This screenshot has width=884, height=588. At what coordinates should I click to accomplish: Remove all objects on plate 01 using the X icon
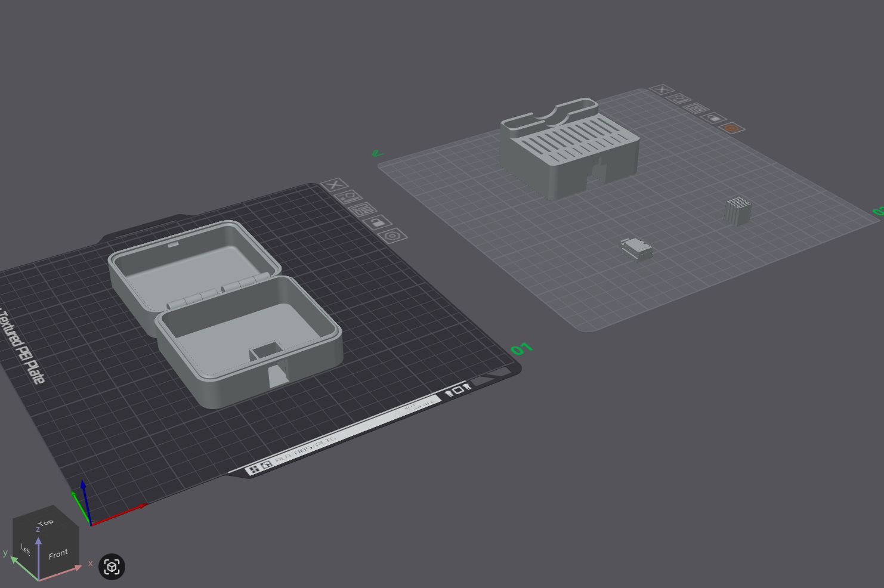pyautogui.click(x=335, y=184)
